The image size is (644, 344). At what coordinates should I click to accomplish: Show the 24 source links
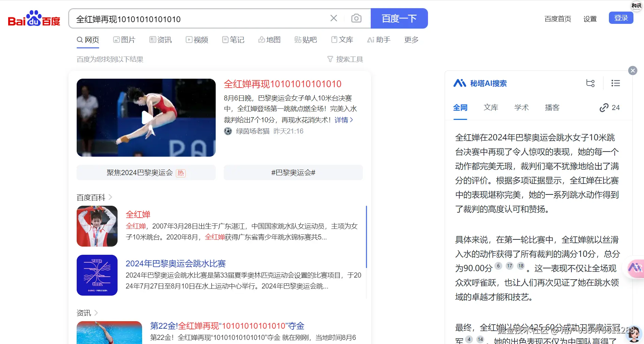point(610,108)
